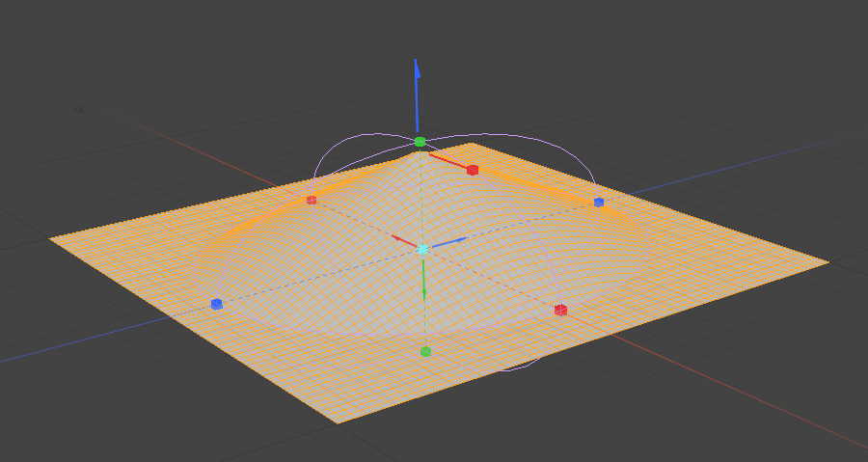Select the green cube handle at the dome peak

coord(420,142)
